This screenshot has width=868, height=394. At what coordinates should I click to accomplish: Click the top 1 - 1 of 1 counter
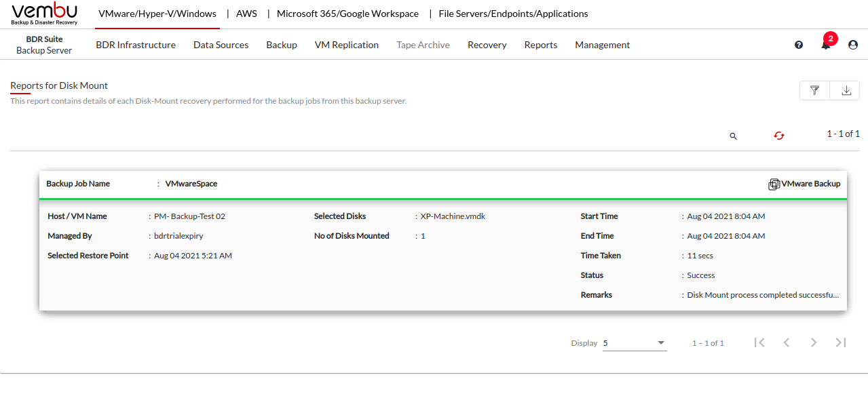[843, 134]
